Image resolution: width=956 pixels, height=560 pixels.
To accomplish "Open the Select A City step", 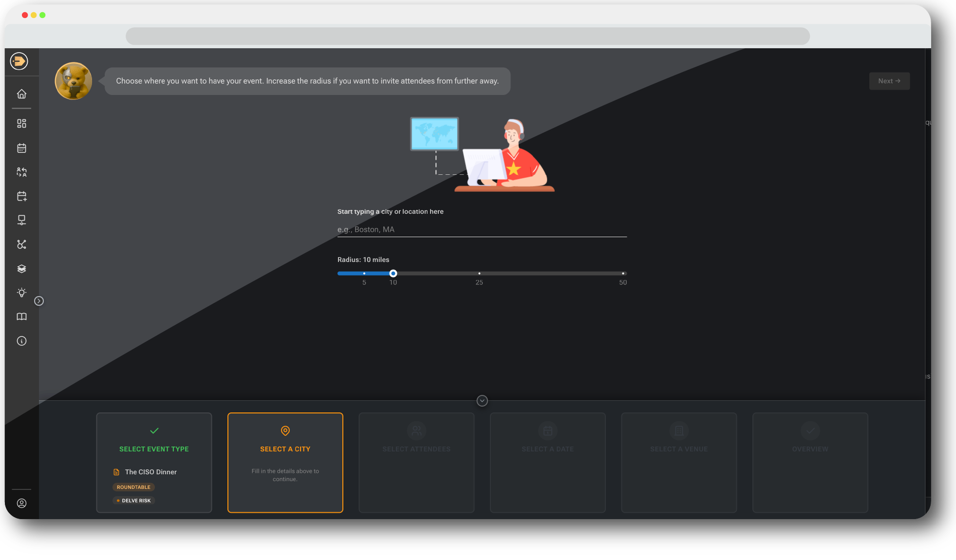I will pyautogui.click(x=285, y=463).
